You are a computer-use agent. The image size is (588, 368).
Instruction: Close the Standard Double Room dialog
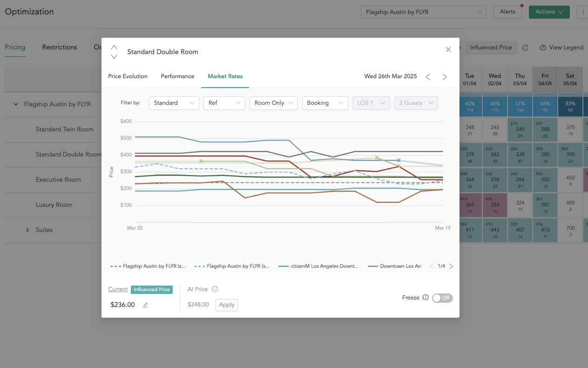tap(448, 49)
